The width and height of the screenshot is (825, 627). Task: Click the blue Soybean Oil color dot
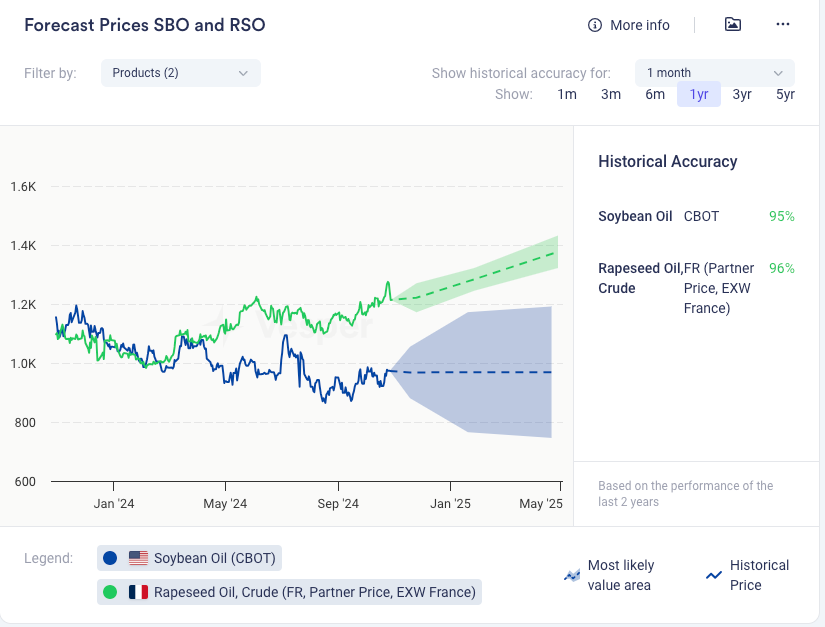click(111, 558)
